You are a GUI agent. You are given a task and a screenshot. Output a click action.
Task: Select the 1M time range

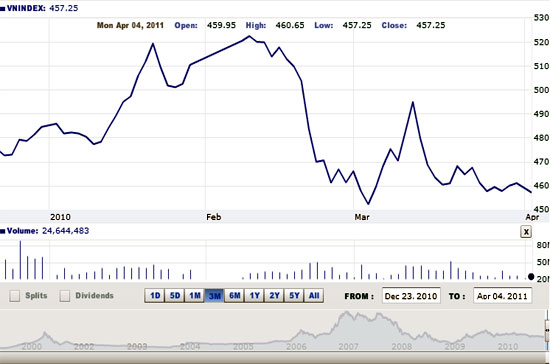tap(195, 296)
